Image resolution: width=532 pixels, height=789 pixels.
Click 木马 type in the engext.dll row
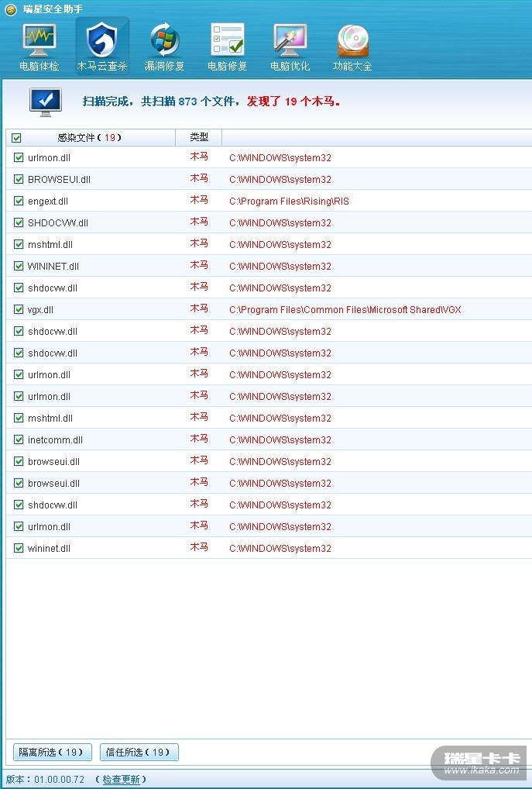199,200
